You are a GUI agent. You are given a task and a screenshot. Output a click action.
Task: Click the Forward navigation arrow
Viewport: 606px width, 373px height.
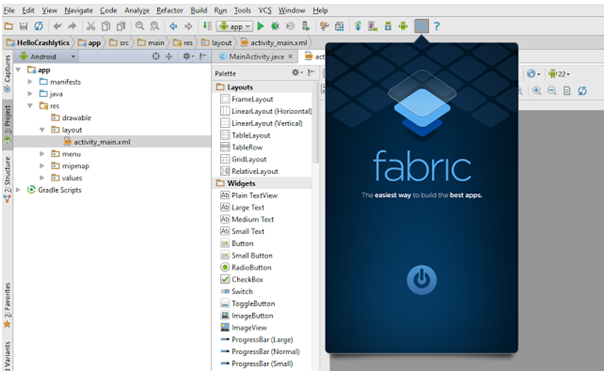188,26
